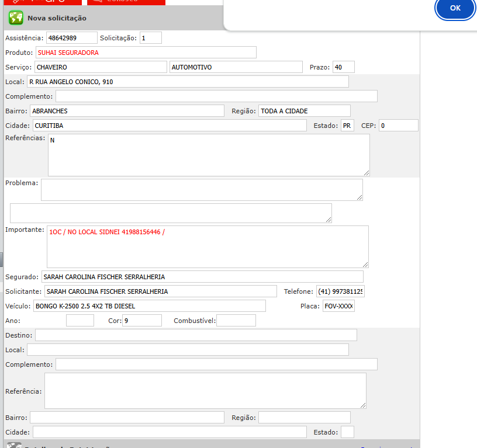Click the empty Destino field
The image size is (477, 448).
point(196,335)
